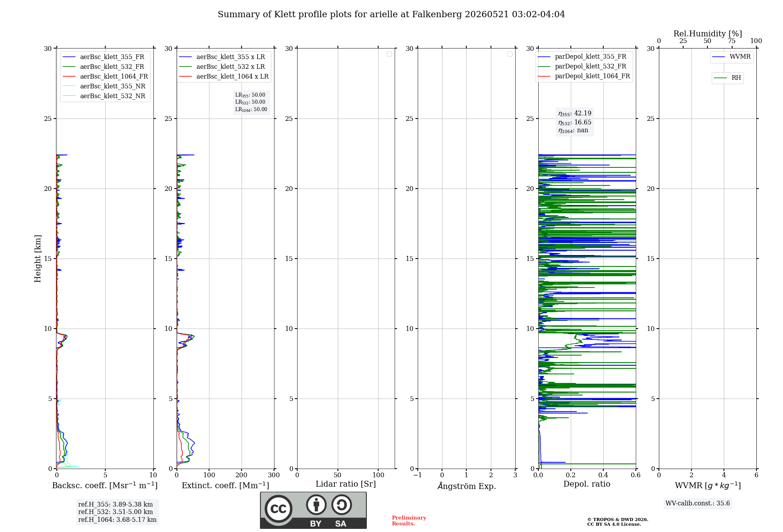The width and height of the screenshot is (783, 532).
Task: Click the Backsc. coeff. axis label
Action: 105,485
